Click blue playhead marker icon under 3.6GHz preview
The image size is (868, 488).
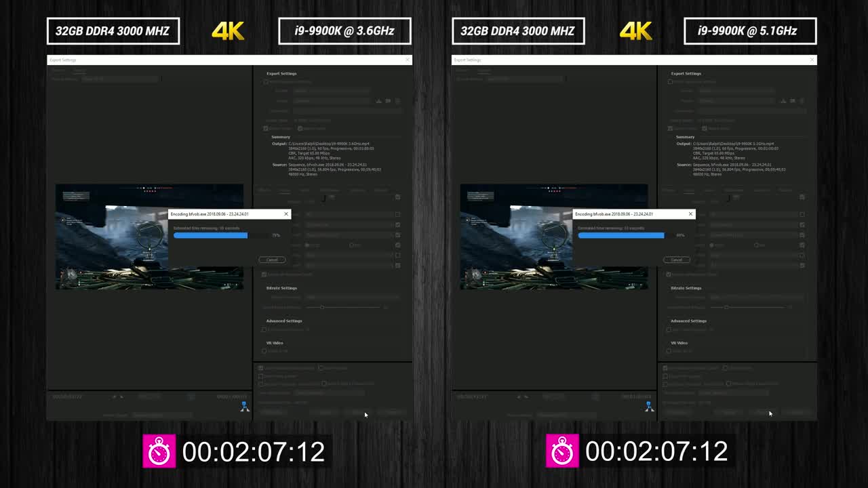245,407
